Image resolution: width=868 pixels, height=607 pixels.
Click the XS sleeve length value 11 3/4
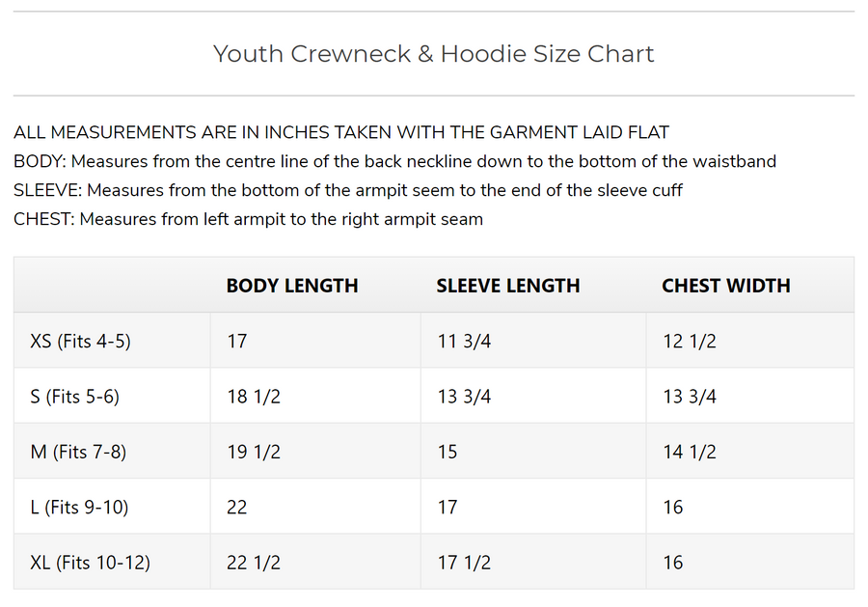click(x=464, y=341)
